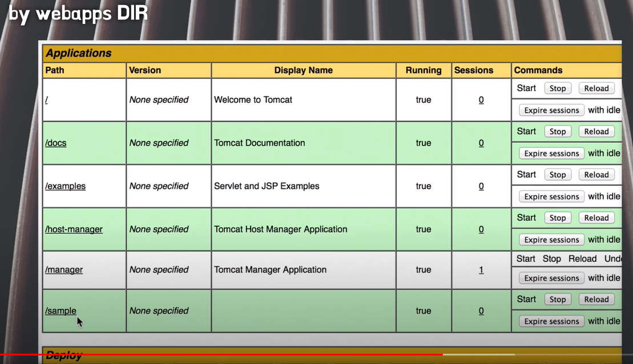Reload the Welcome to Tomcat application

596,88
